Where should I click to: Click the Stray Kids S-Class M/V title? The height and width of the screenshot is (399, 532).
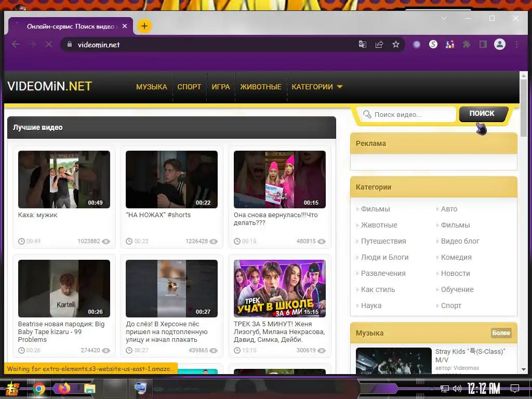470,355
